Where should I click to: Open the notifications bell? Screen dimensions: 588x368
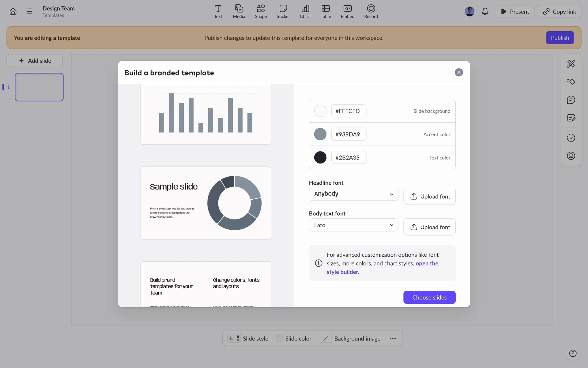pos(485,12)
